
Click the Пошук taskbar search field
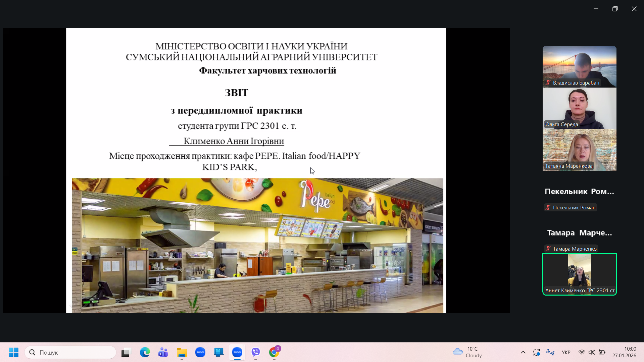[x=70, y=352]
